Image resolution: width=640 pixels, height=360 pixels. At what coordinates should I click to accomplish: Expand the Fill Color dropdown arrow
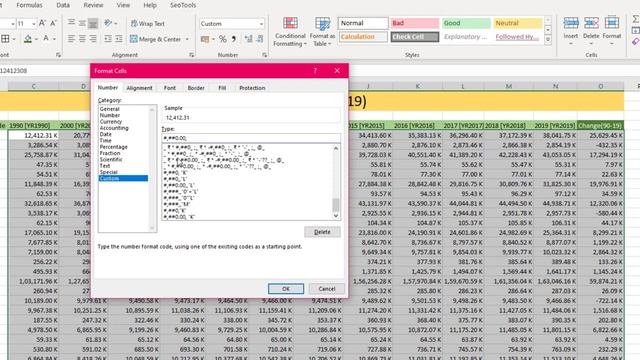[36, 39]
